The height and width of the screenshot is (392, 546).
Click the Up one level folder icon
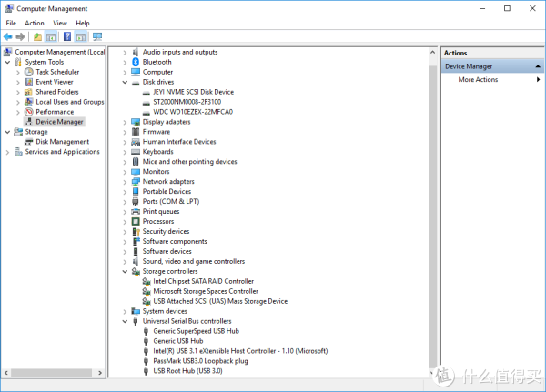(x=37, y=36)
